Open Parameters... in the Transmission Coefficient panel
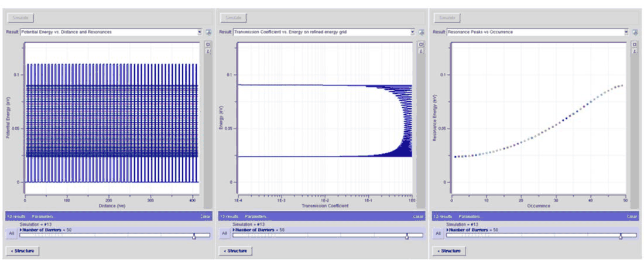The image size is (644, 260). (256, 216)
